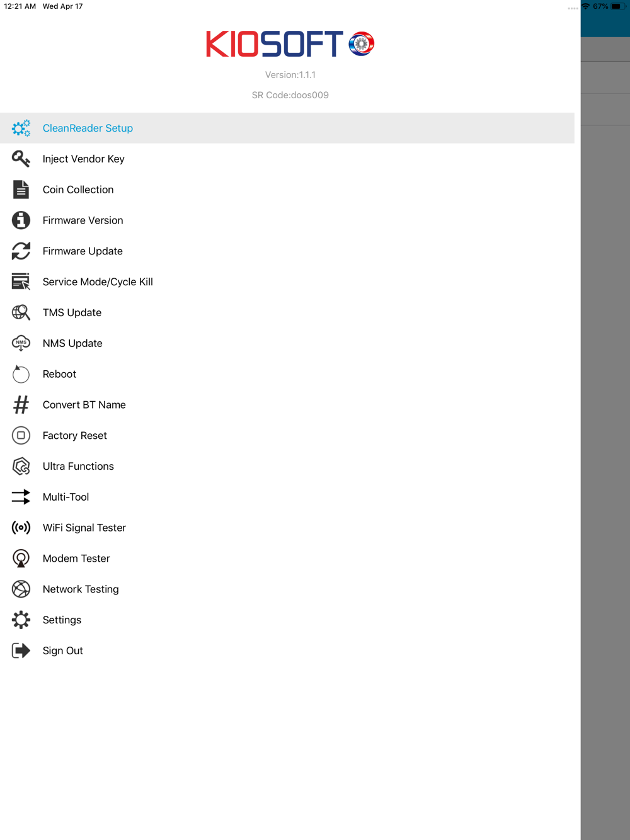Image resolution: width=630 pixels, height=840 pixels.
Task: Click the Convert BT Name hash icon
Action: coord(21,405)
